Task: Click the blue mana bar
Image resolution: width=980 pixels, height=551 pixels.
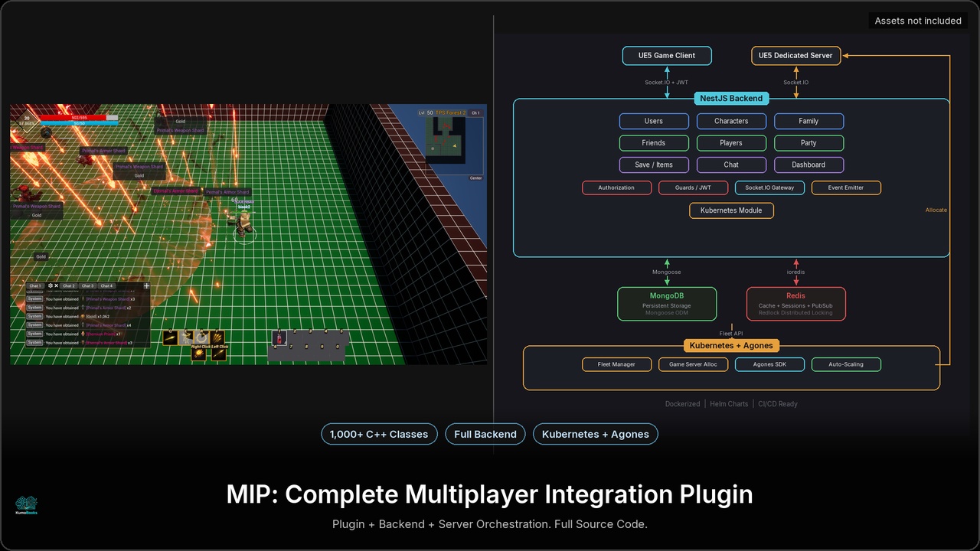Action: 80,123
